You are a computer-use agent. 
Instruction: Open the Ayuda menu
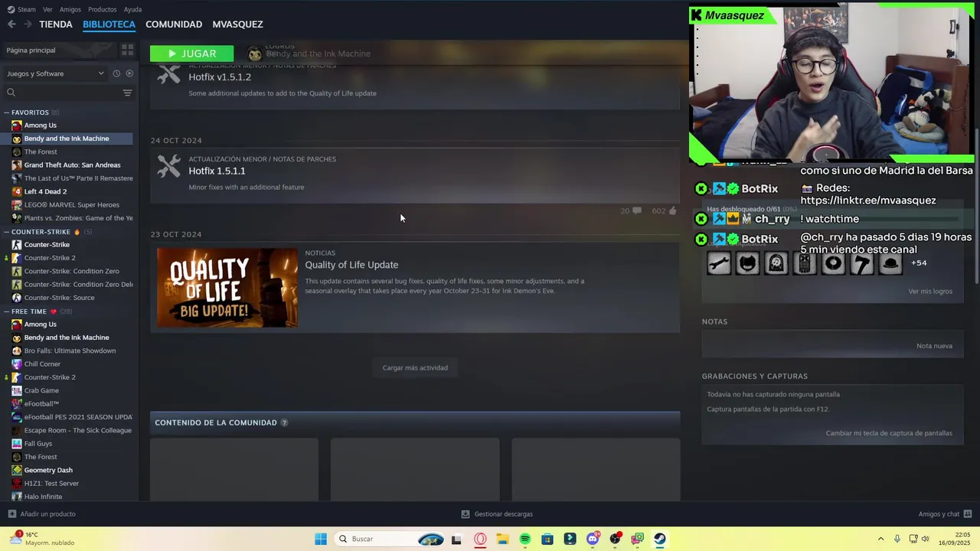132,9
